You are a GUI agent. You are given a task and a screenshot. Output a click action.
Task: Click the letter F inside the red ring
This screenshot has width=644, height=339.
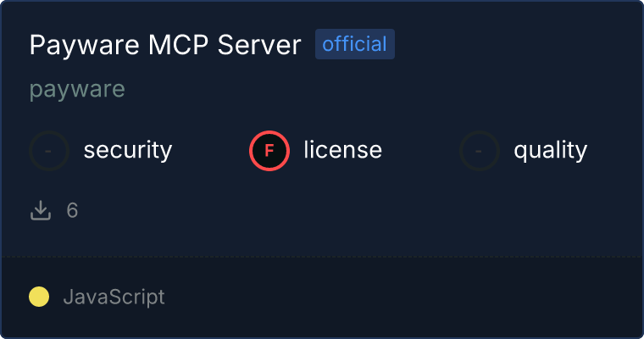269,151
